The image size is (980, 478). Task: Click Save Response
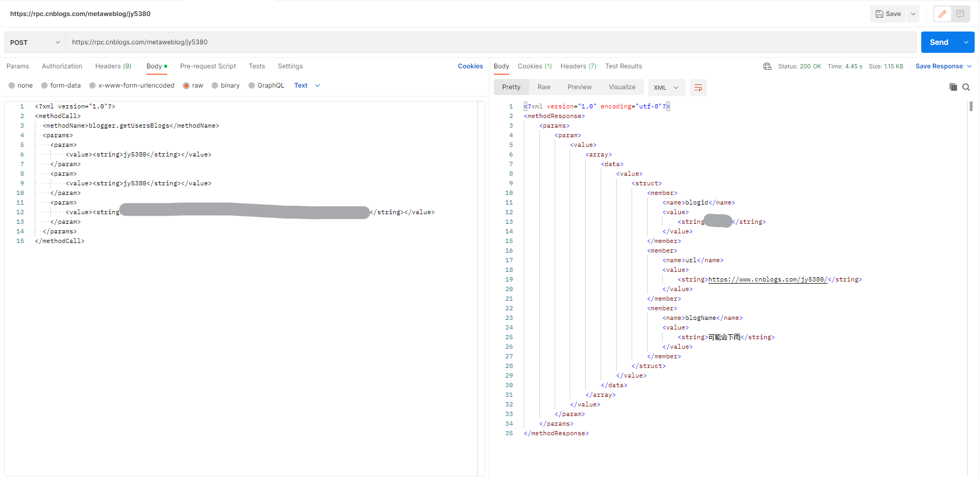(x=939, y=66)
